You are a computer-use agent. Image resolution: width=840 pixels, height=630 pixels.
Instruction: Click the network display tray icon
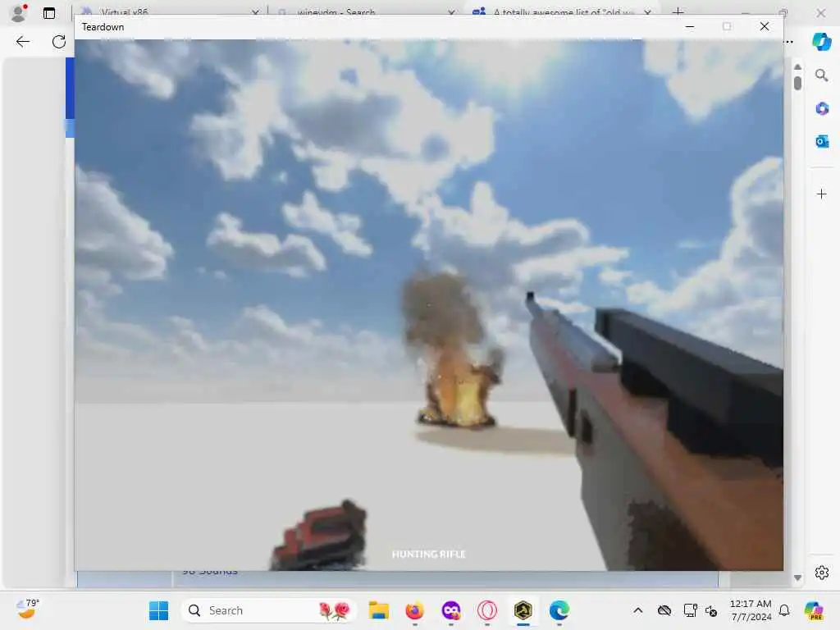coord(690,610)
